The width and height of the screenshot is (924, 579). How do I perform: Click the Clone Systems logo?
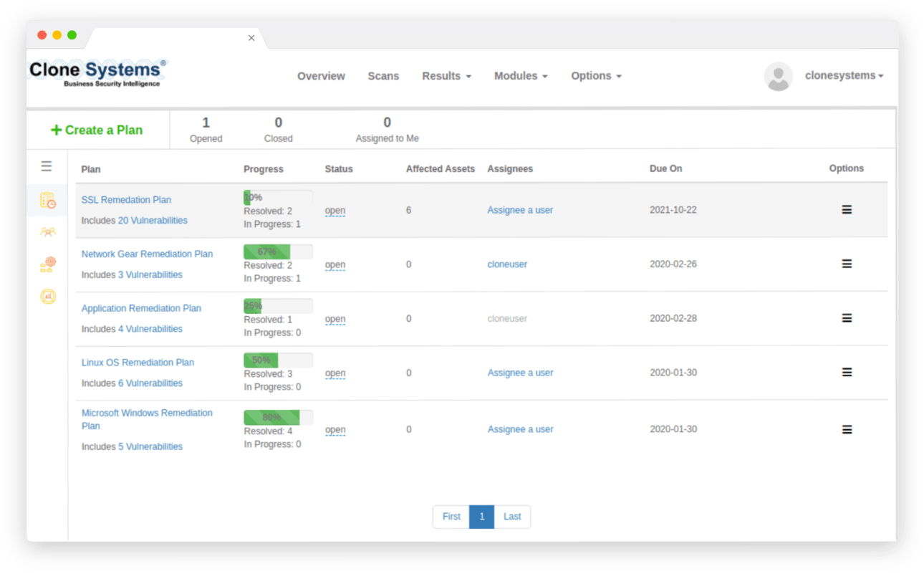coord(98,73)
